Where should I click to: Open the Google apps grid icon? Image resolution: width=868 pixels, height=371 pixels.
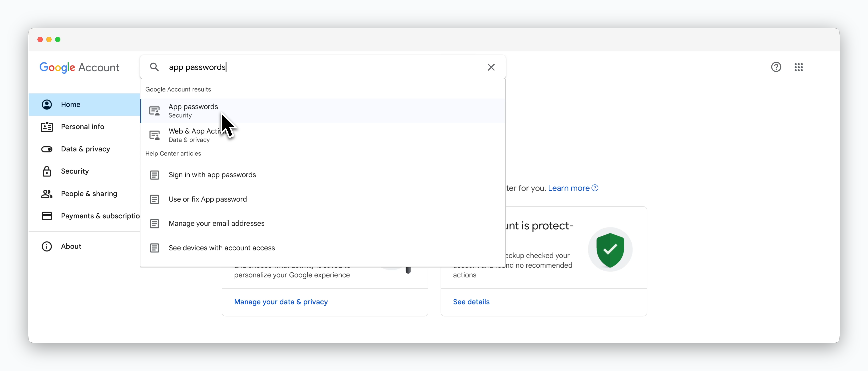(798, 67)
